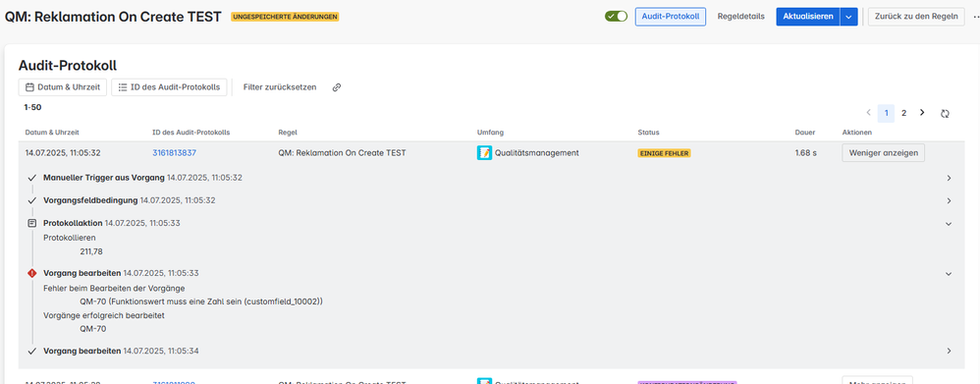Click the Protokollaktion log icon
Viewport: 980px width, 384px height.
click(32, 223)
